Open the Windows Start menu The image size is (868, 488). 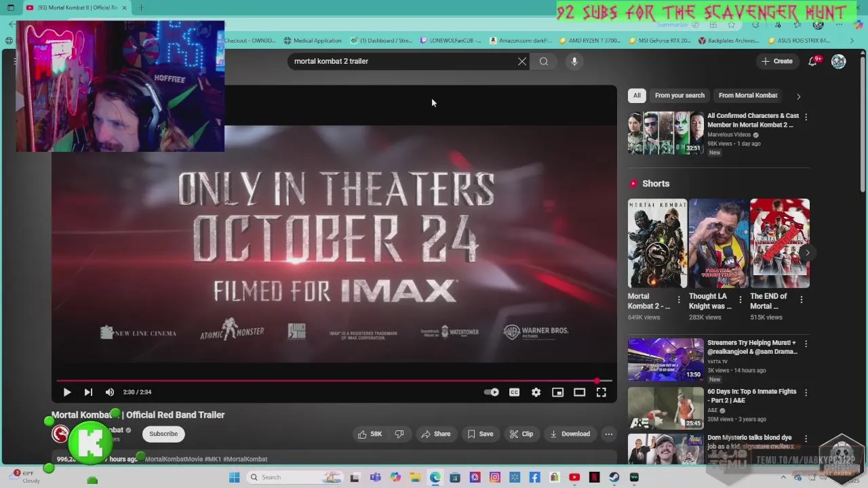coord(234,477)
